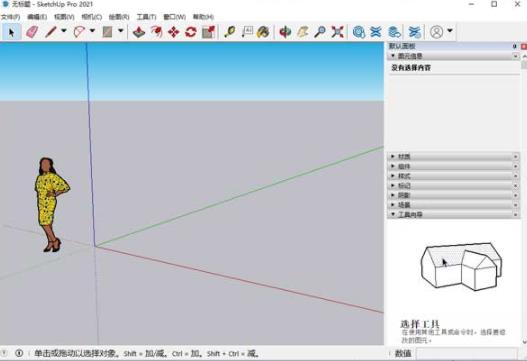Open the 文件(F) menu
527x361 pixels.
pos(10,17)
